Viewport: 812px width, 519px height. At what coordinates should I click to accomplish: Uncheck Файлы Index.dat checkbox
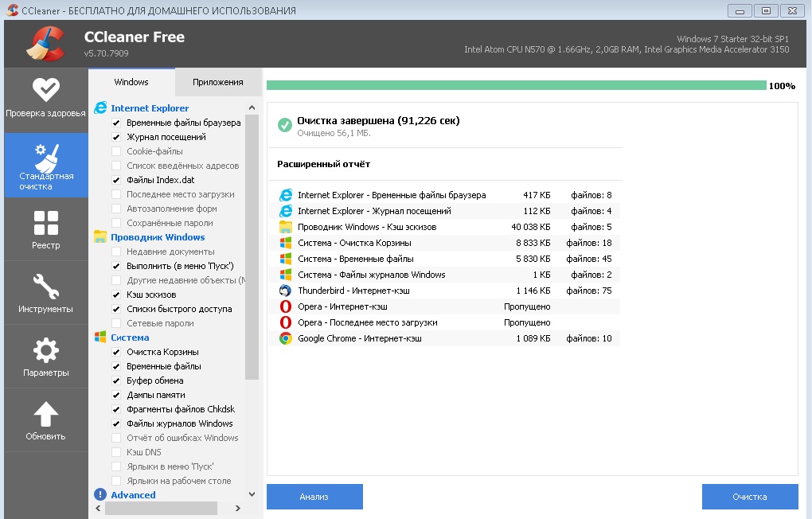(116, 180)
